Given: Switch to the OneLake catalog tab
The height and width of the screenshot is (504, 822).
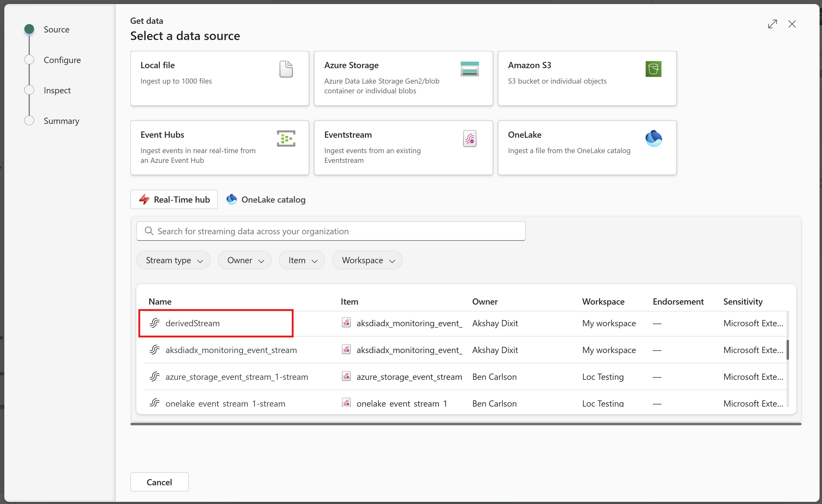Looking at the screenshot, I should pos(266,199).
